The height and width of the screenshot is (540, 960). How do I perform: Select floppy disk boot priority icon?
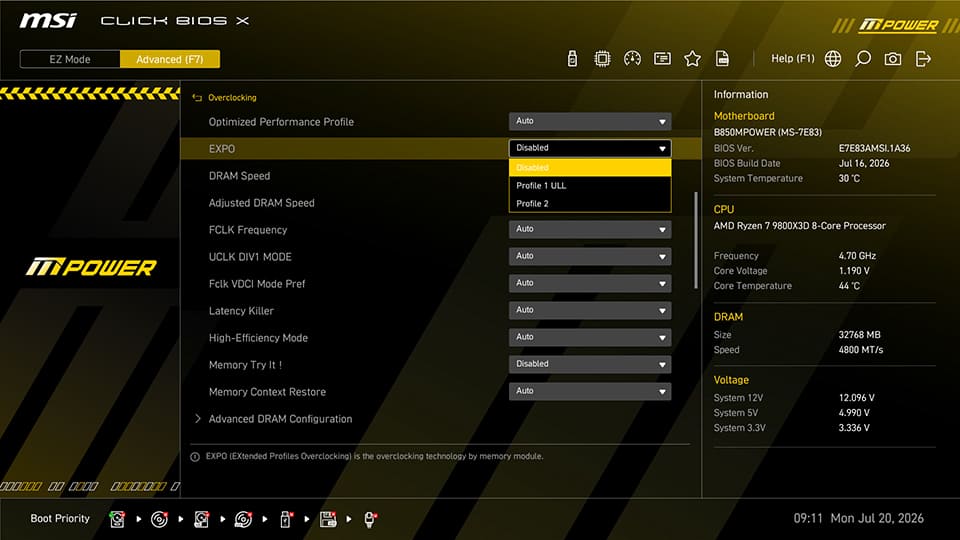coord(328,519)
